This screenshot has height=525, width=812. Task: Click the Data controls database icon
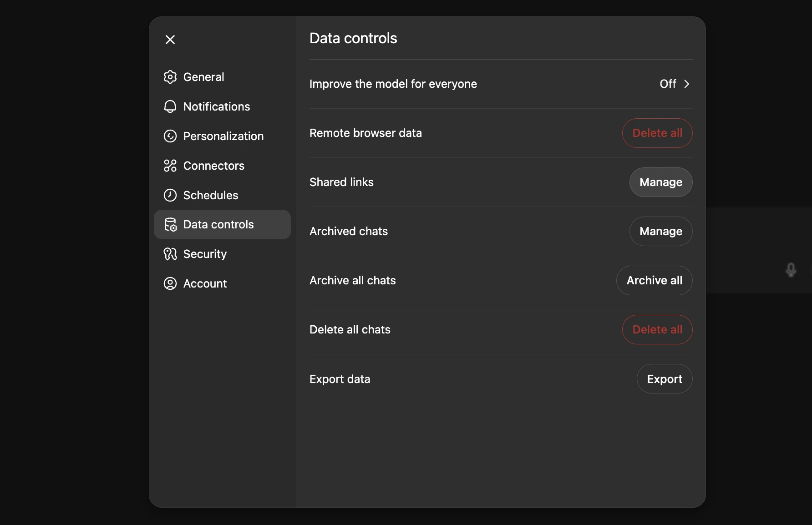(x=170, y=224)
